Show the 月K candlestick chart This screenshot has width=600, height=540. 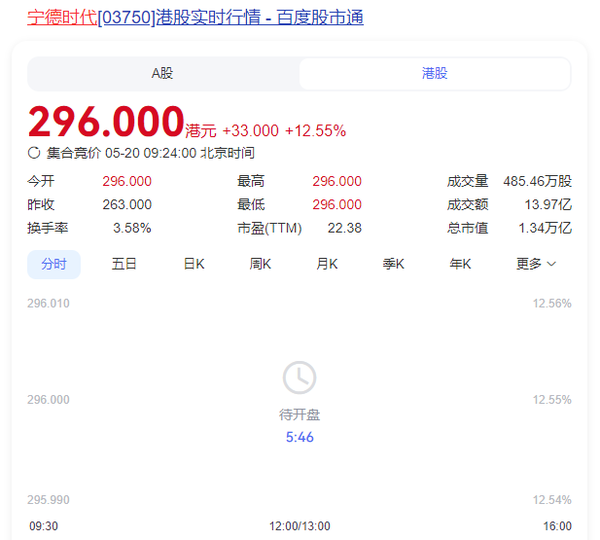(x=327, y=264)
